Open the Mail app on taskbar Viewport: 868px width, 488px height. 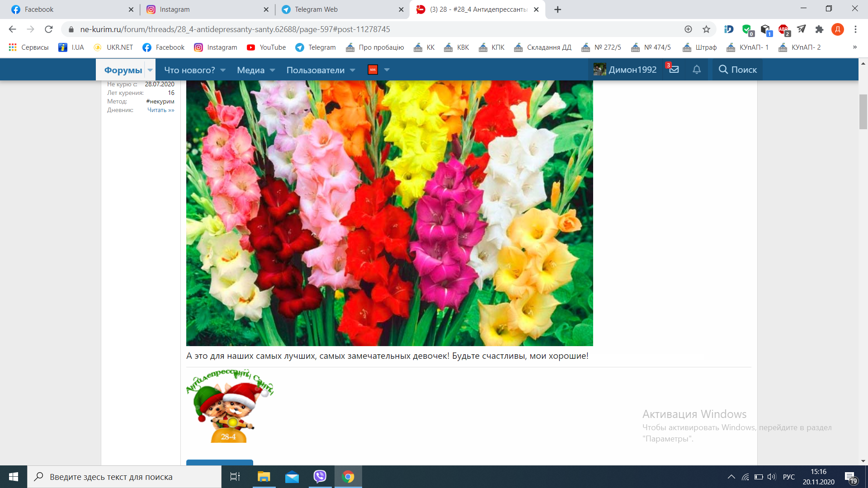pos(292,476)
